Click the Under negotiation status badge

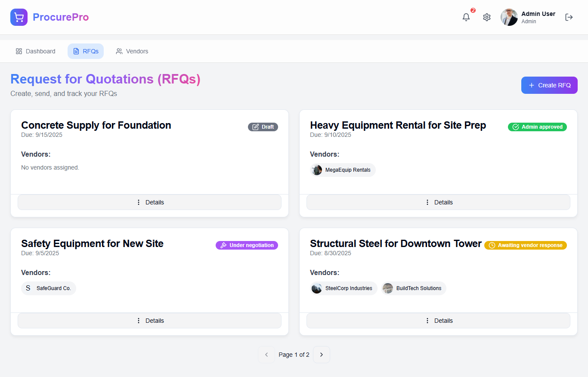click(x=247, y=245)
